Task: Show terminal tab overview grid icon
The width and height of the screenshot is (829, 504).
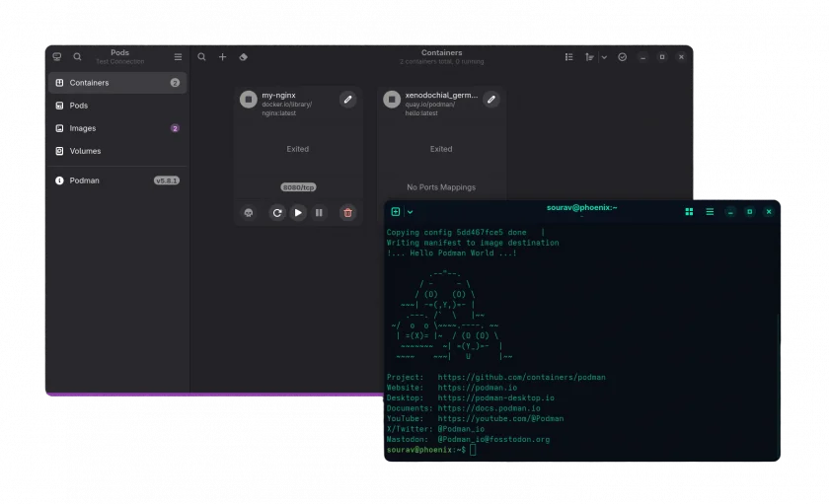Action: pos(689,212)
